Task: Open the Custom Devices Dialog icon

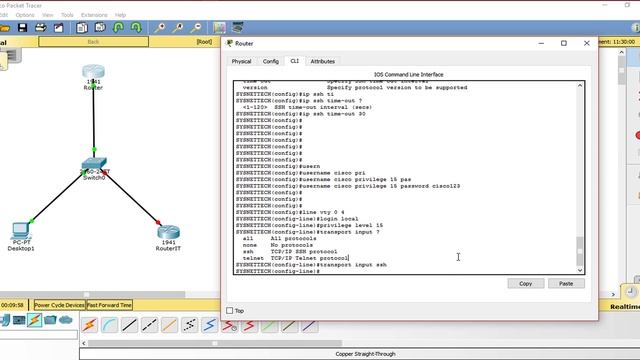Action: (x=238, y=28)
